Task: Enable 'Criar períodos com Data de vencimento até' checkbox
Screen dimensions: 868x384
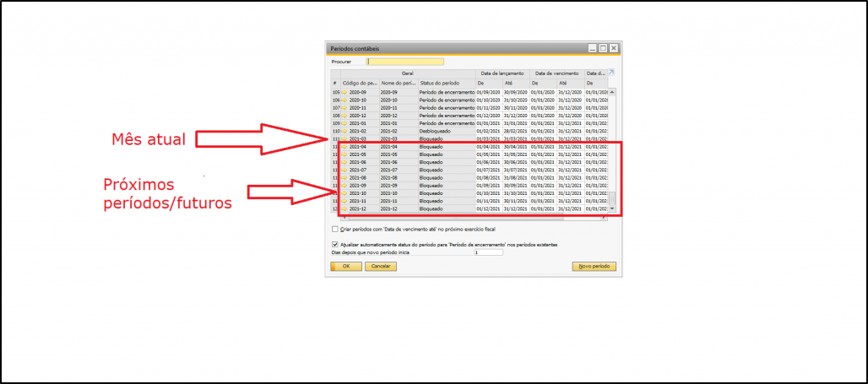Action: (x=336, y=229)
